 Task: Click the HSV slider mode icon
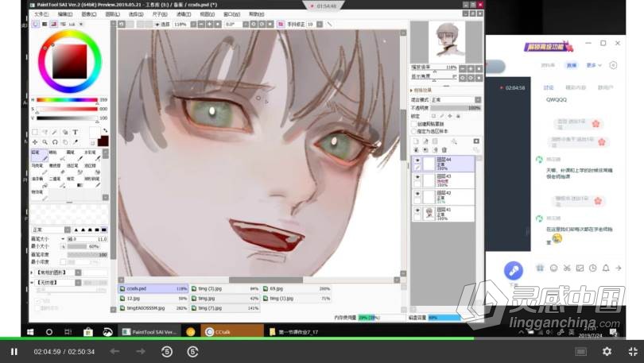coord(54,24)
